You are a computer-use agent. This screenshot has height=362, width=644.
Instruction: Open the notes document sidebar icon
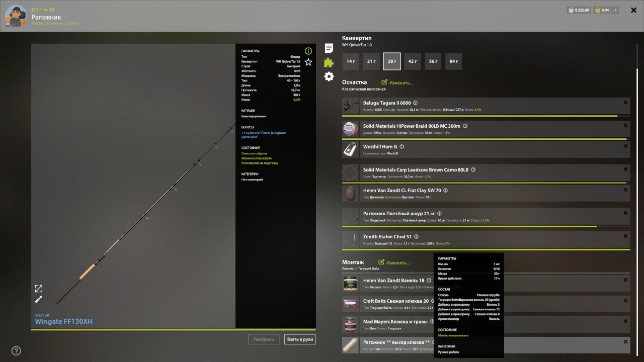point(329,48)
